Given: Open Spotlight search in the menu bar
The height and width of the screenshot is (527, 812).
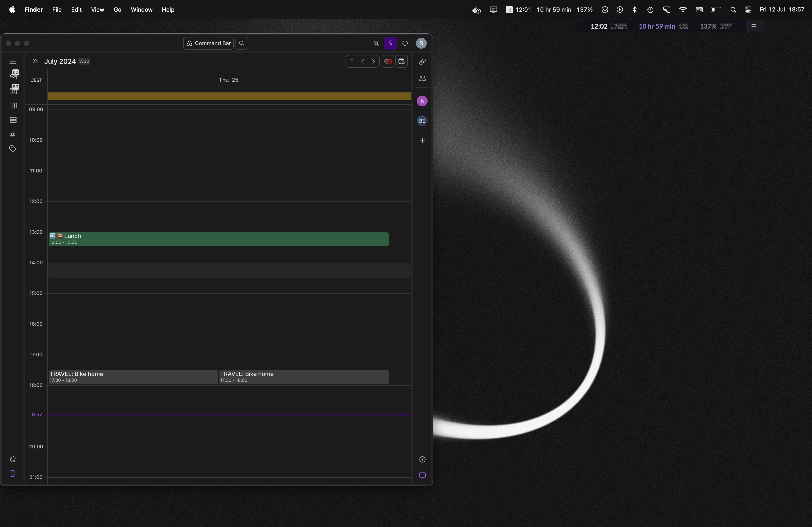Looking at the screenshot, I should 733,10.
